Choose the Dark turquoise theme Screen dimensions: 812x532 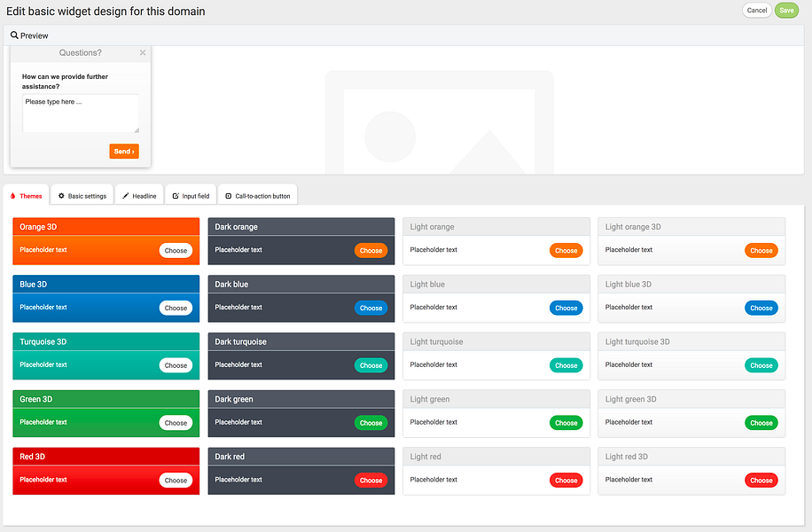click(371, 365)
